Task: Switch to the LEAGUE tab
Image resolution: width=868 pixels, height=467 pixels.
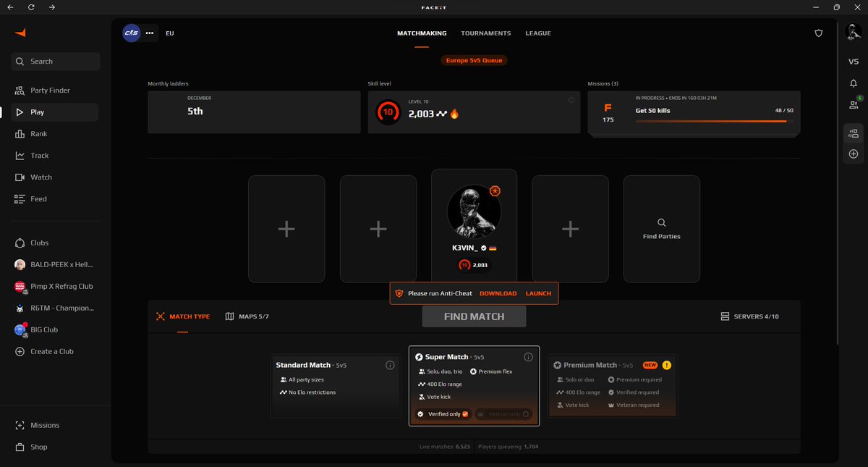Action: tap(538, 33)
